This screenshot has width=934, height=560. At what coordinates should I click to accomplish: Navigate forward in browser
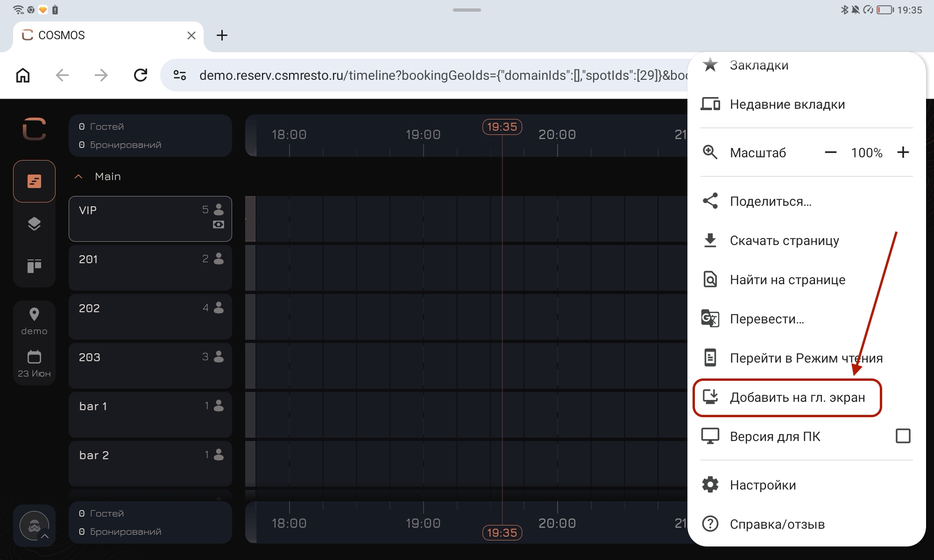(x=101, y=75)
